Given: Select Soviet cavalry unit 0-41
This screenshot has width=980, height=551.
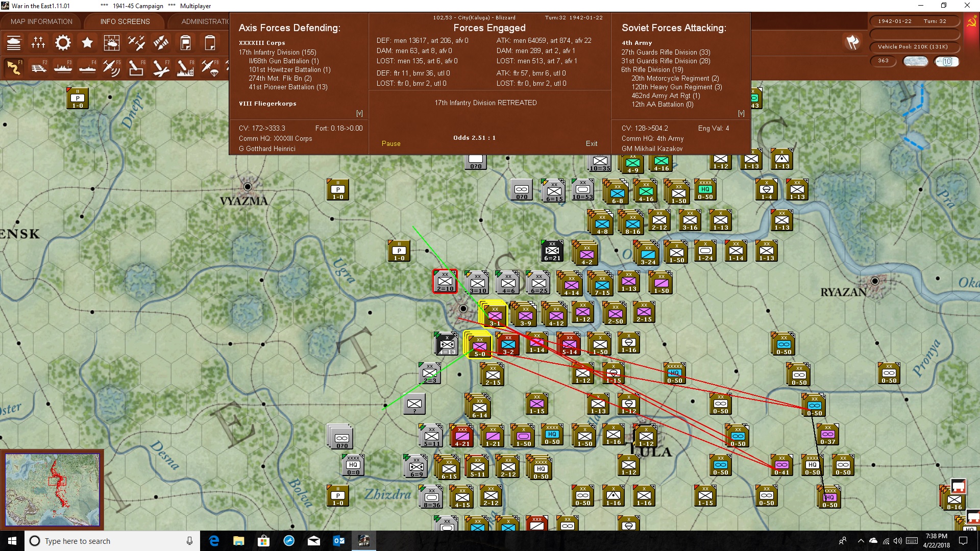Looking at the screenshot, I should [781, 465].
